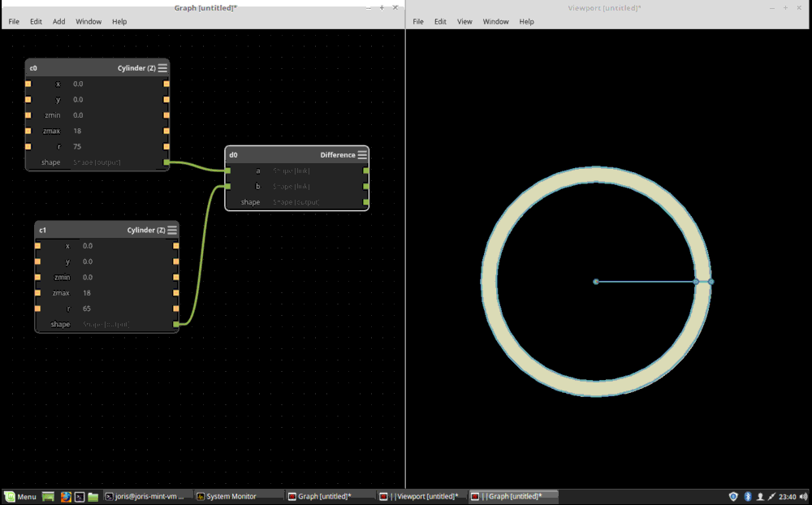Click c0 x input port on left

tap(28, 84)
